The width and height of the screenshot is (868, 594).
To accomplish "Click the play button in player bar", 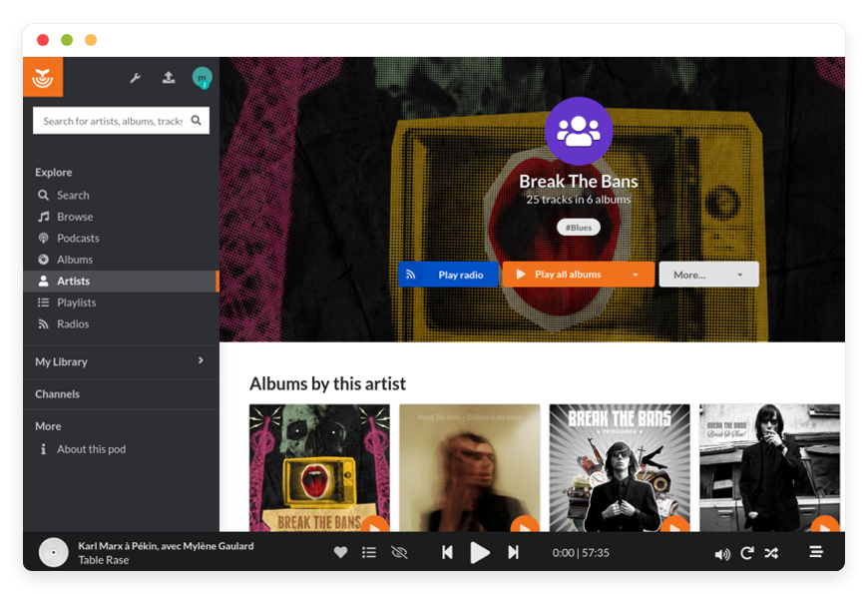I will coord(479,552).
